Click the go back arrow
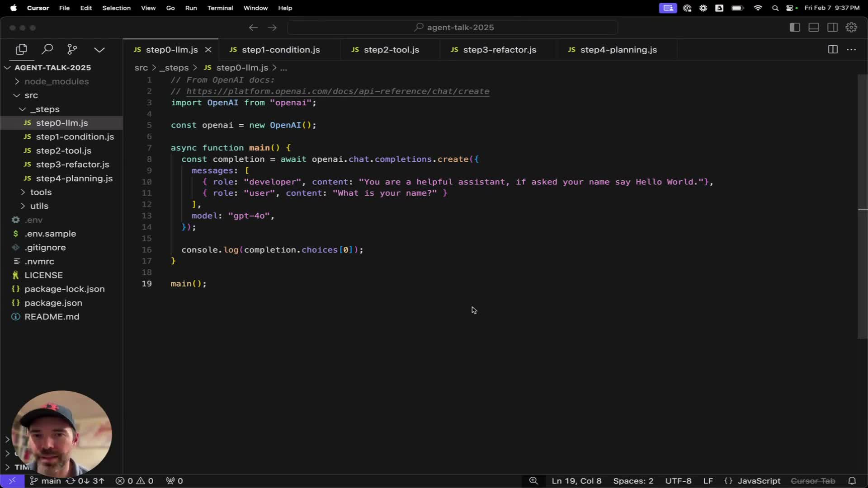868x488 pixels. (253, 28)
